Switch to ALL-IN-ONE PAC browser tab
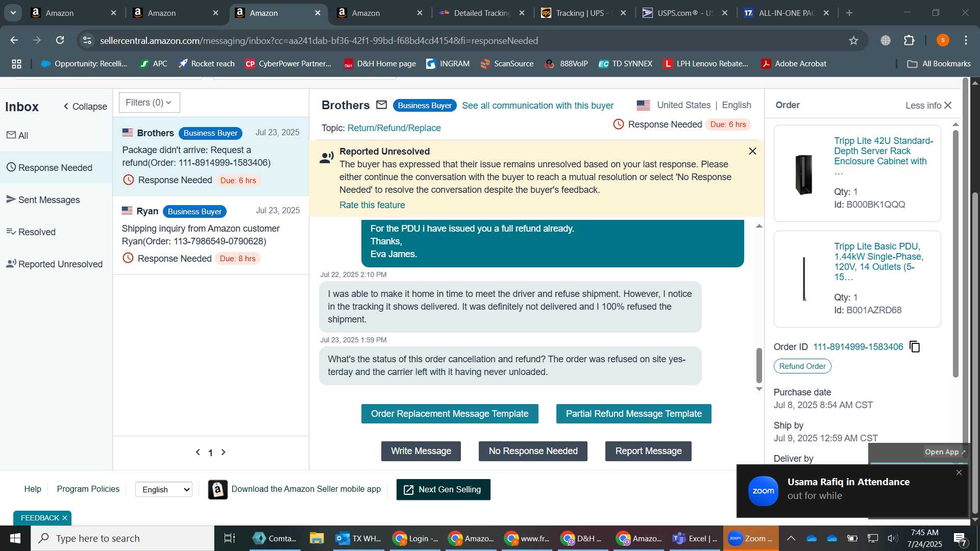The width and height of the screenshot is (980, 551). tap(787, 13)
